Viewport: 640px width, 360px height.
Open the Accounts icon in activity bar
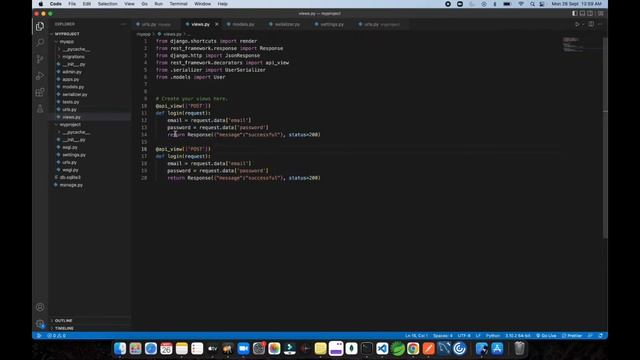click(40, 307)
